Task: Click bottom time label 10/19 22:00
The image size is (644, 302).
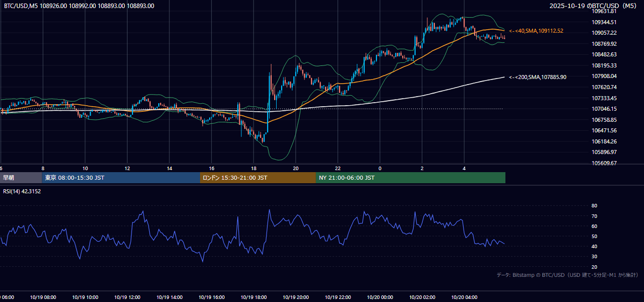Action: click(338, 297)
